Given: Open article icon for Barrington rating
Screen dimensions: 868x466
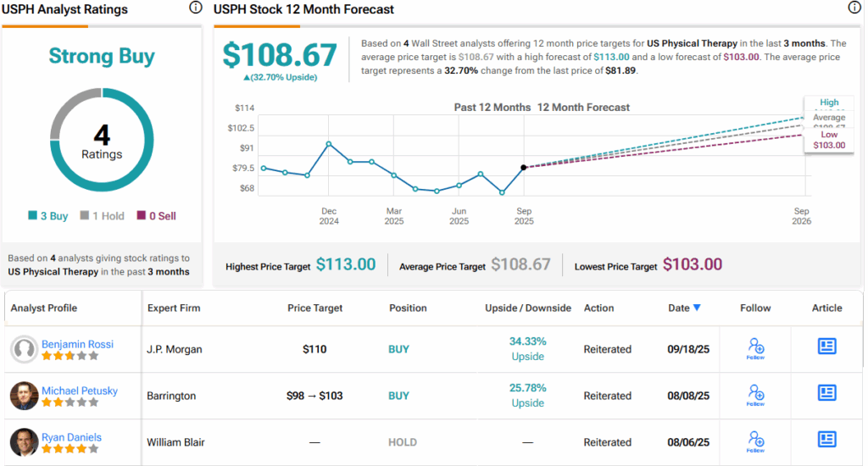Looking at the screenshot, I should click(826, 392).
